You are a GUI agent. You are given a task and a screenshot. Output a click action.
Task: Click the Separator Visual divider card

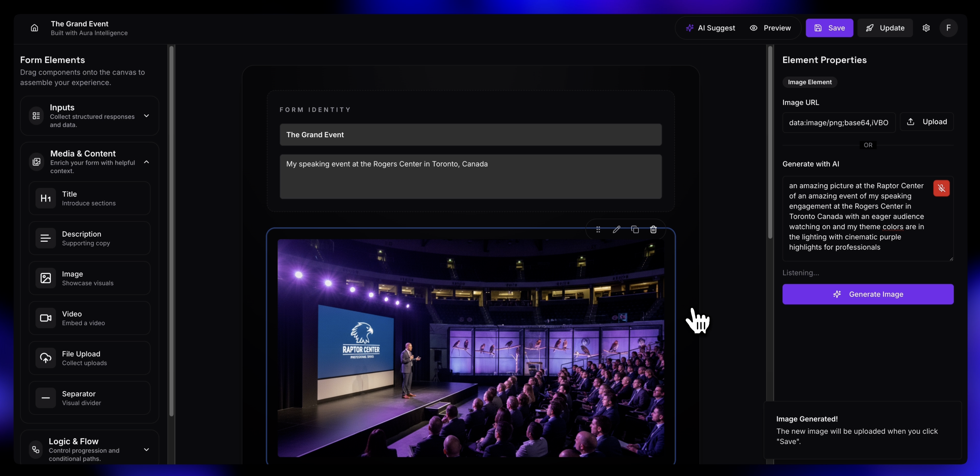pyautogui.click(x=89, y=398)
